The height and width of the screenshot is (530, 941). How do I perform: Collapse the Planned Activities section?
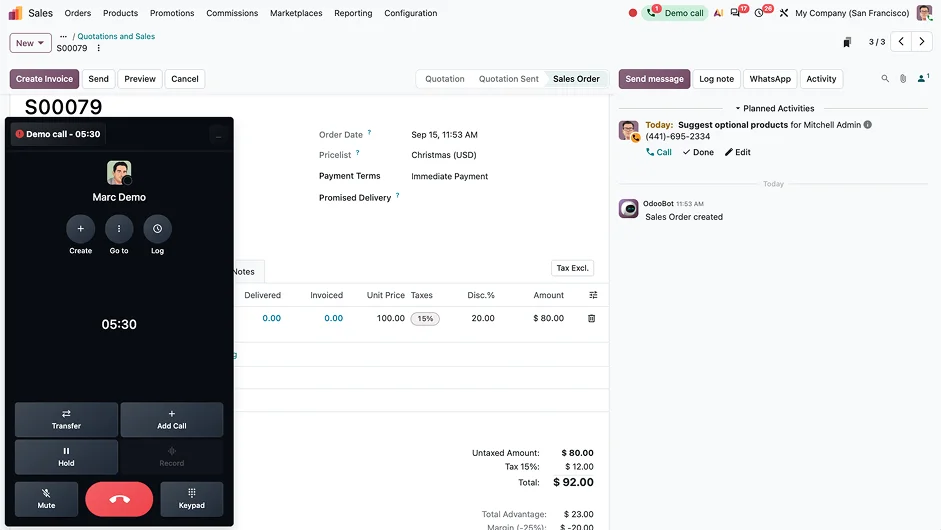[775, 109]
